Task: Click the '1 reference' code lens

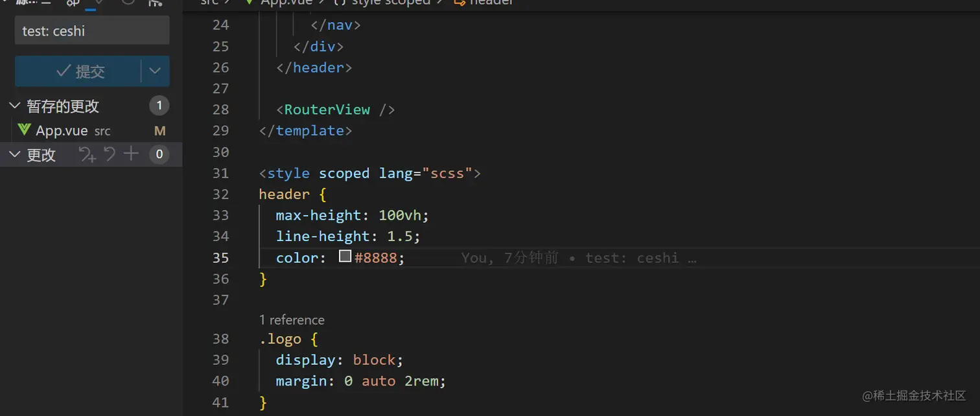Action: (292, 320)
